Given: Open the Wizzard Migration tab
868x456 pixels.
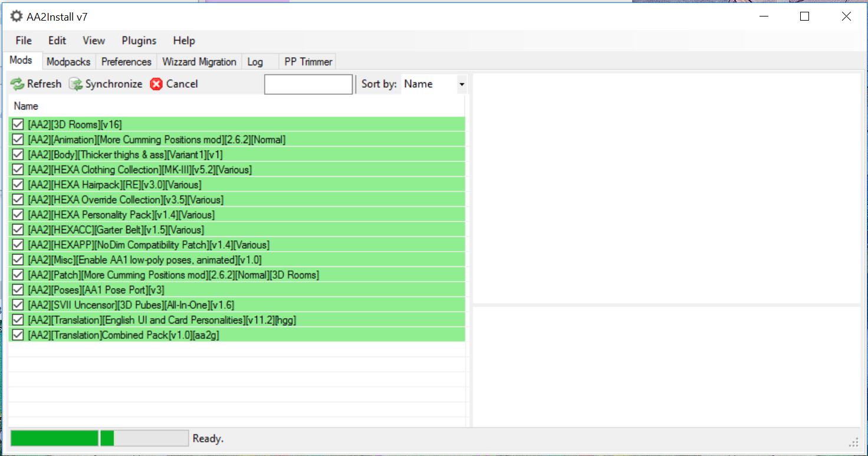Looking at the screenshot, I should 199,62.
